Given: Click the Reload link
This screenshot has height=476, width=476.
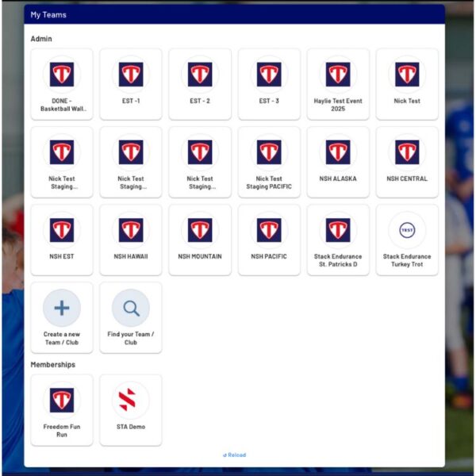Looking at the screenshot, I should coord(235,455).
